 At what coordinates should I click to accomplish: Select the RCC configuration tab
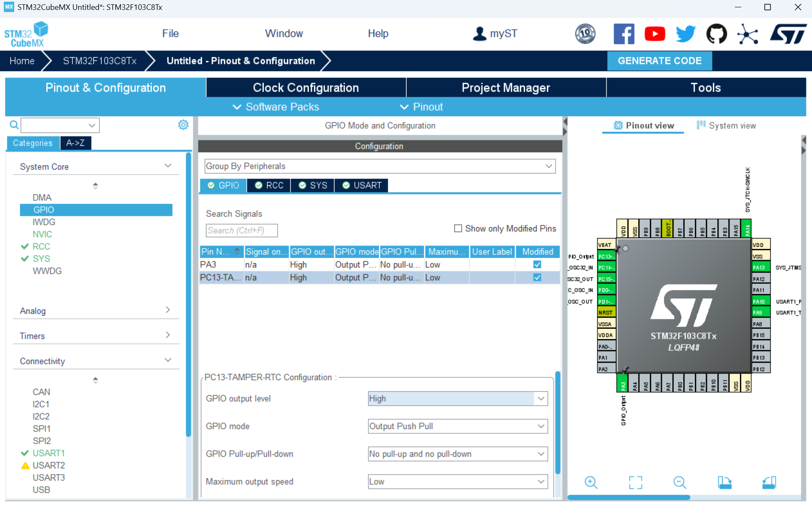click(x=269, y=185)
